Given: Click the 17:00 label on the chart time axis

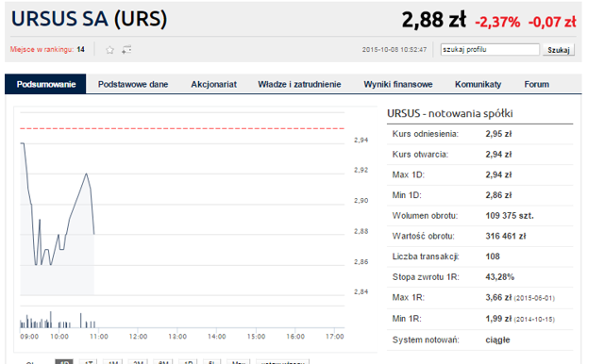Looking at the screenshot, I should (335, 337).
